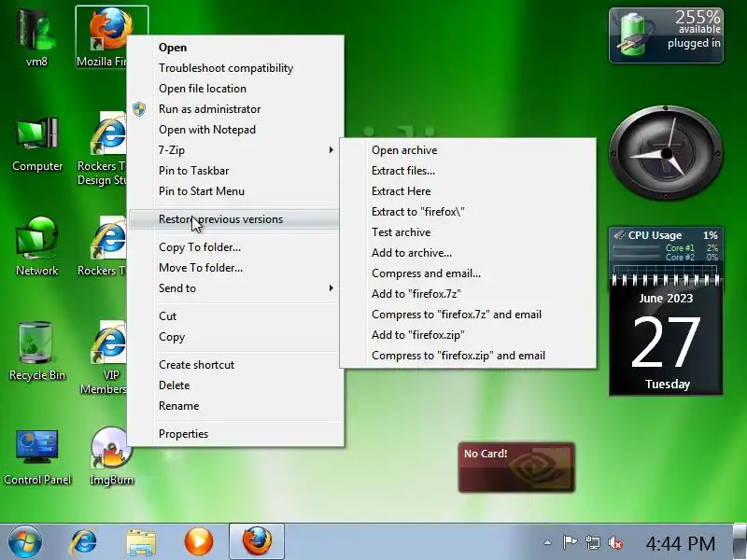Choose Compress to "firefox.7z" and email
747x560 pixels.
coord(468,314)
